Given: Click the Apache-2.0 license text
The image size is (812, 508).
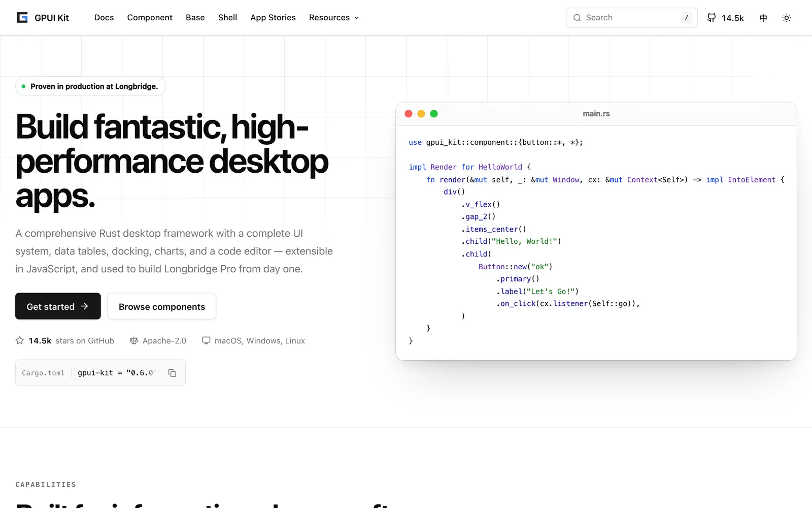Looking at the screenshot, I should coord(164,340).
